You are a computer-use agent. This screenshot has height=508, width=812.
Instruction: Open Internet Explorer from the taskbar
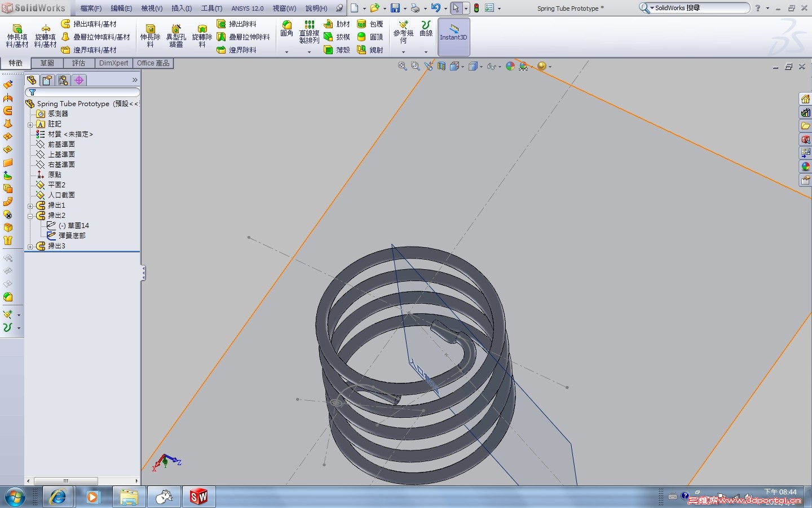click(58, 497)
